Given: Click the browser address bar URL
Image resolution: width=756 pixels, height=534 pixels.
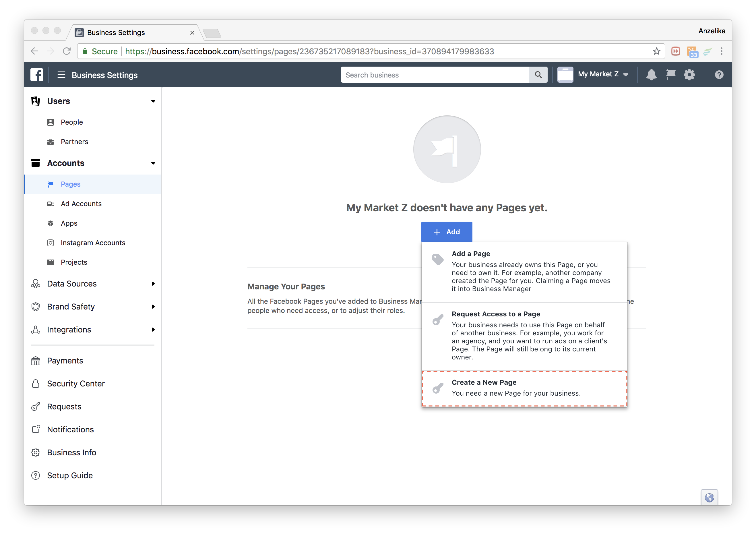Looking at the screenshot, I should 309,51.
